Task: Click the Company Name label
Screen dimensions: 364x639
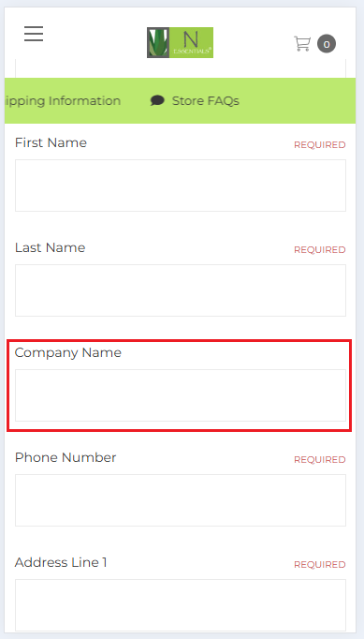Action: tap(68, 352)
